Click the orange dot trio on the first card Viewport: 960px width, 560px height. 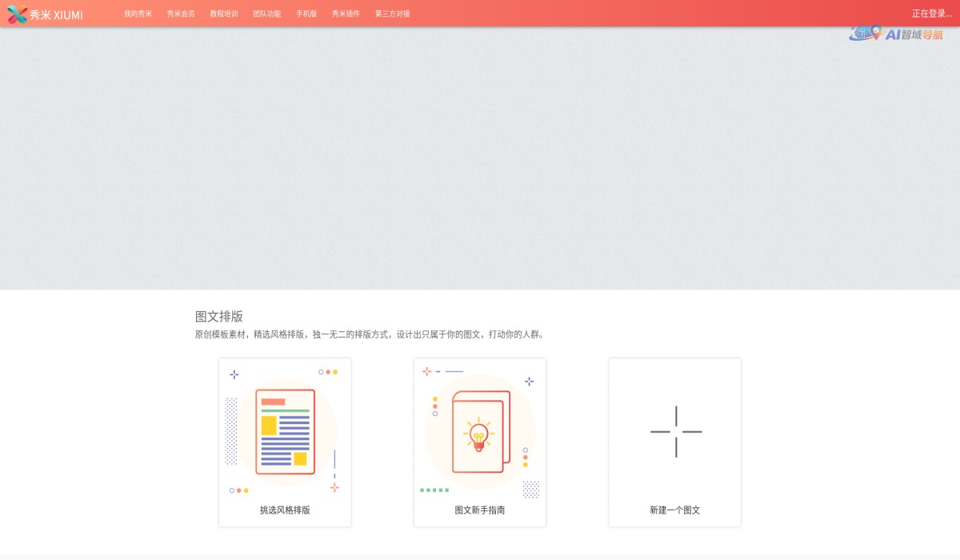[328, 372]
